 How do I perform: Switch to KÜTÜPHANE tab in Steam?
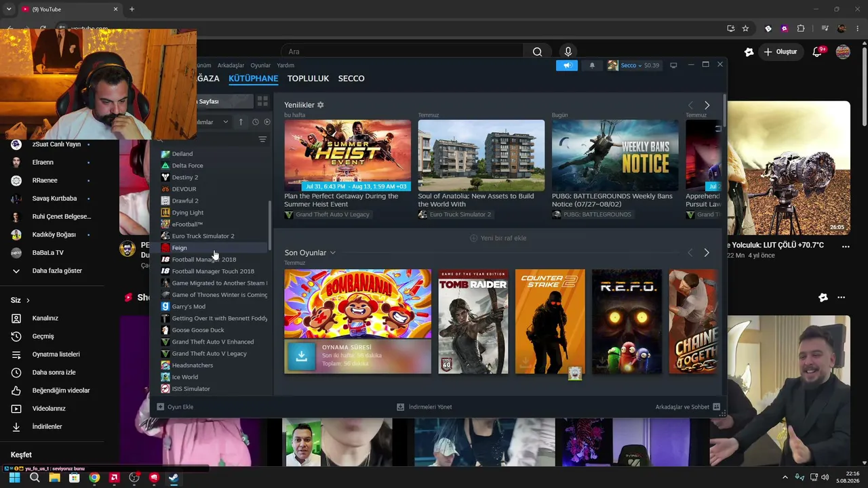tap(253, 79)
